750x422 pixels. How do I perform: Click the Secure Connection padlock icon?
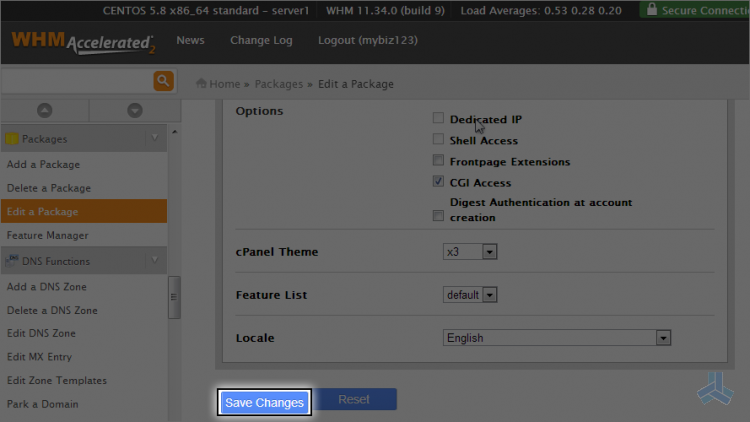point(651,9)
